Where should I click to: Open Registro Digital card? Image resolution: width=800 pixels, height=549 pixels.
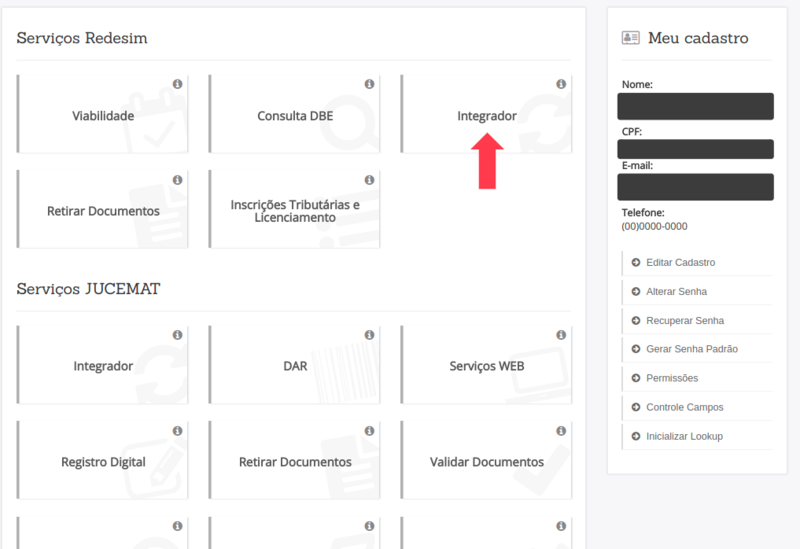[x=103, y=460]
